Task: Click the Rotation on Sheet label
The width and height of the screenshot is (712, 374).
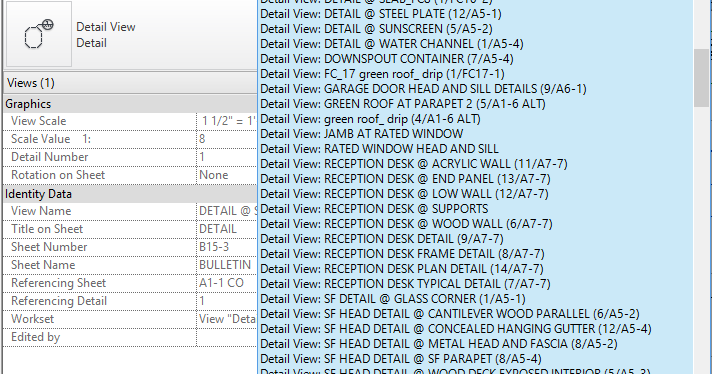Action: pos(58,175)
